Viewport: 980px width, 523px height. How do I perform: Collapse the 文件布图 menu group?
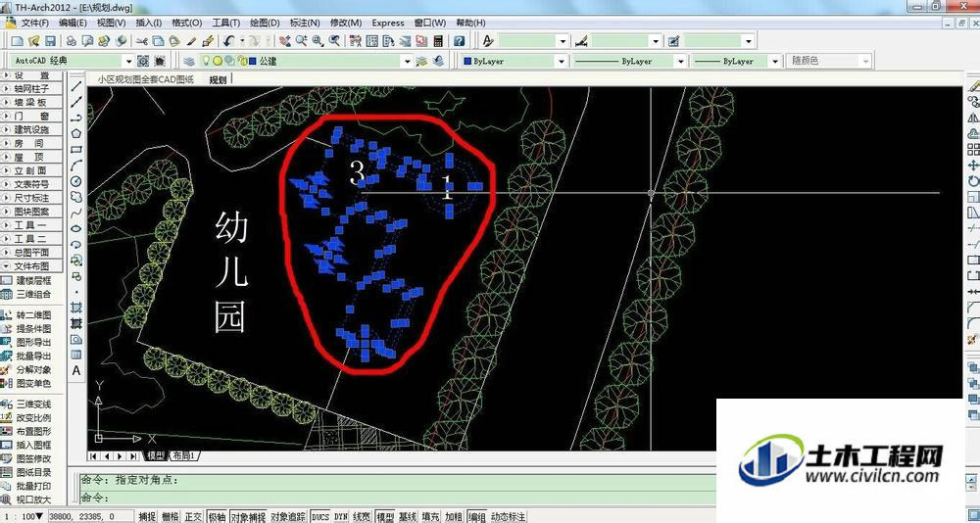pyautogui.click(x=32, y=266)
